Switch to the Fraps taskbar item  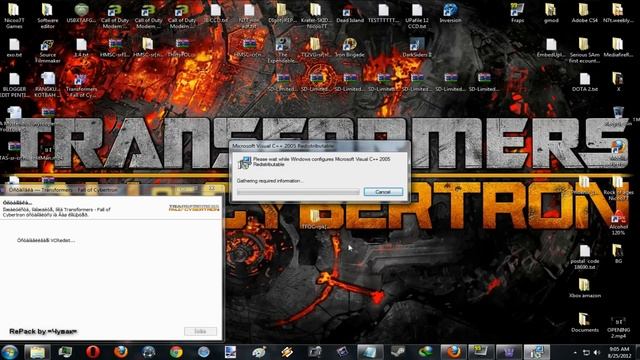(x=481, y=352)
